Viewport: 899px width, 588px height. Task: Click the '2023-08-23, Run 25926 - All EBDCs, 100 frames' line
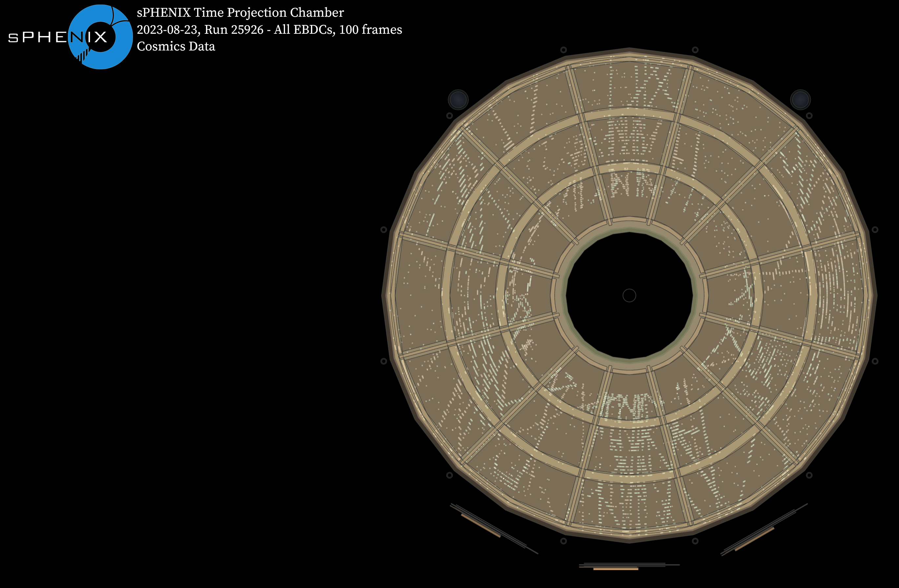pos(269,29)
